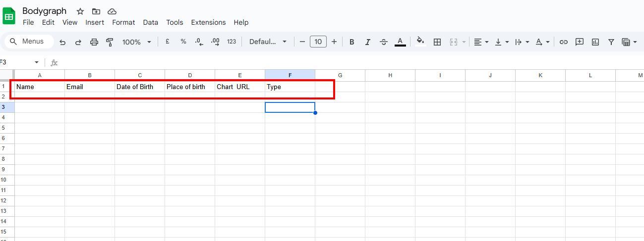The width and height of the screenshot is (644, 241).
Task: Expand the Default font dropdown
Action: point(268,42)
